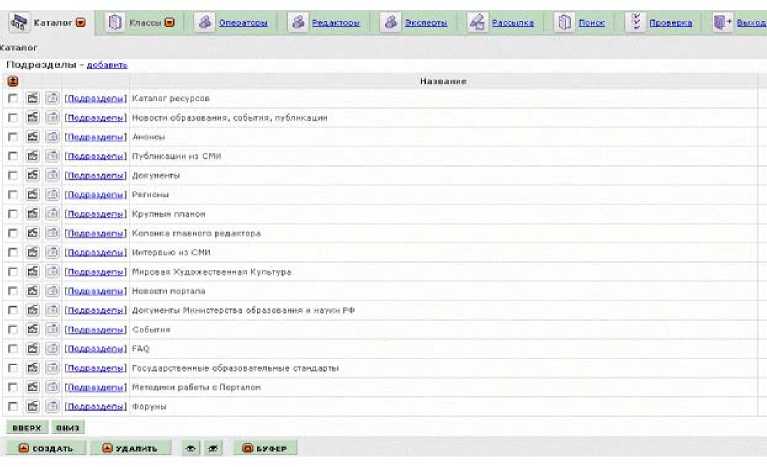The image size is (767, 467).
Task: Click the Выход exit icon
Action: (722, 22)
